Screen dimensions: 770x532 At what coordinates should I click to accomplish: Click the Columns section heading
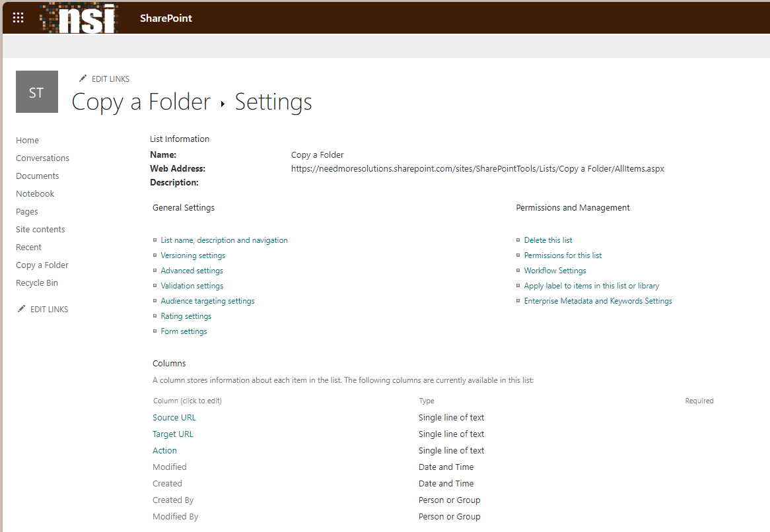169,363
